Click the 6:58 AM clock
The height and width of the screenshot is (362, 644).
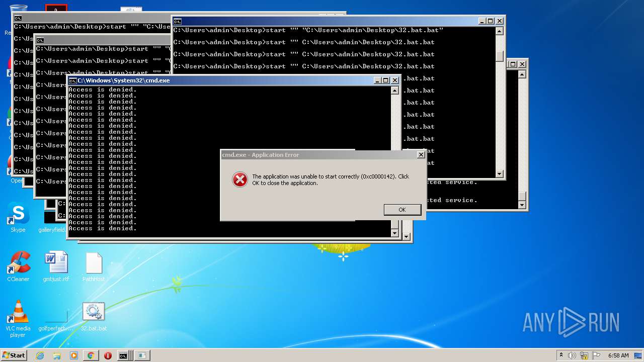click(618, 355)
